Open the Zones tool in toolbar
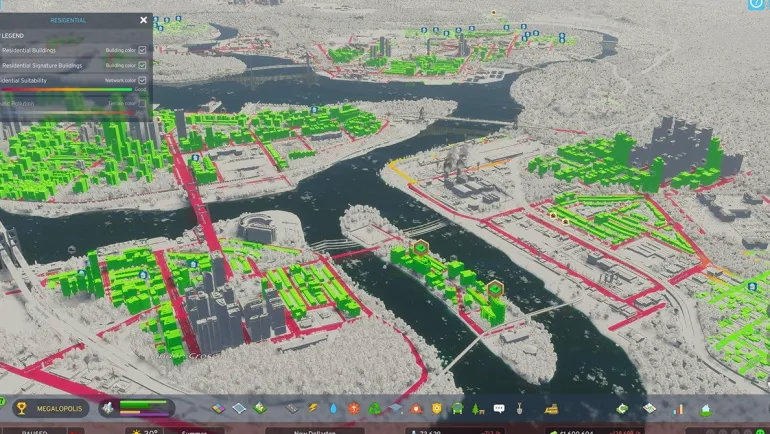The height and width of the screenshot is (434, 770). (219, 408)
